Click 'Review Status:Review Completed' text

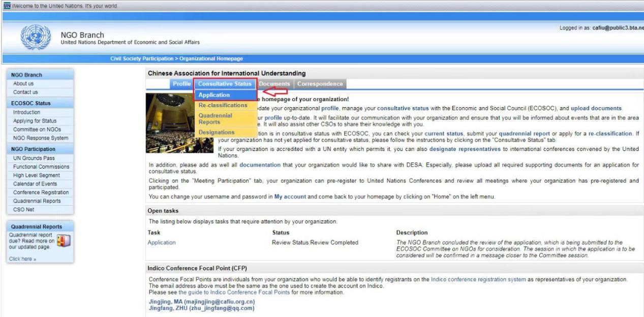(315, 242)
